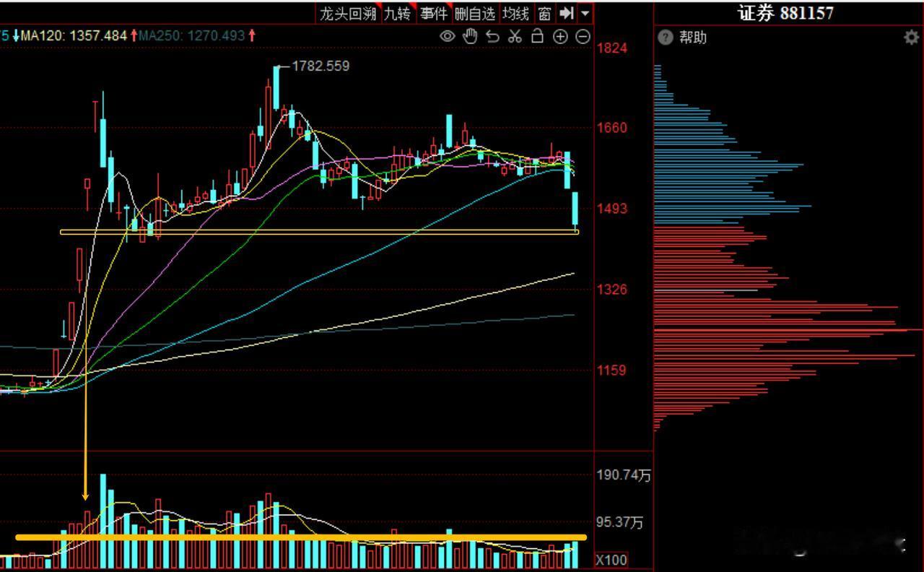Click the 均线 moving average button
The image size is (924, 572).
click(x=516, y=13)
